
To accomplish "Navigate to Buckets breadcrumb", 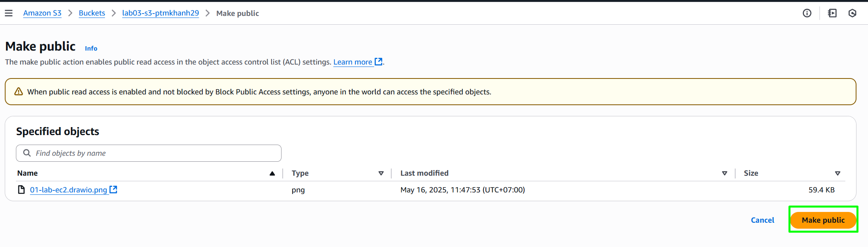I will pyautogui.click(x=92, y=13).
